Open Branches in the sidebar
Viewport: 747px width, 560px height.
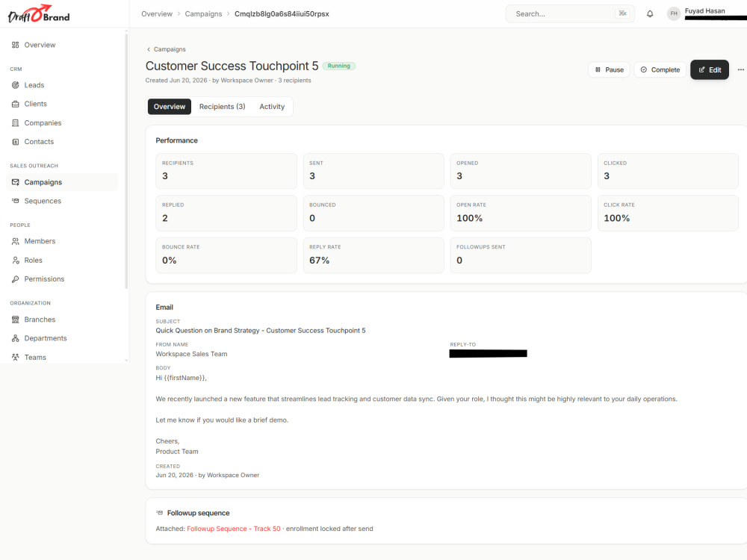pos(62,320)
